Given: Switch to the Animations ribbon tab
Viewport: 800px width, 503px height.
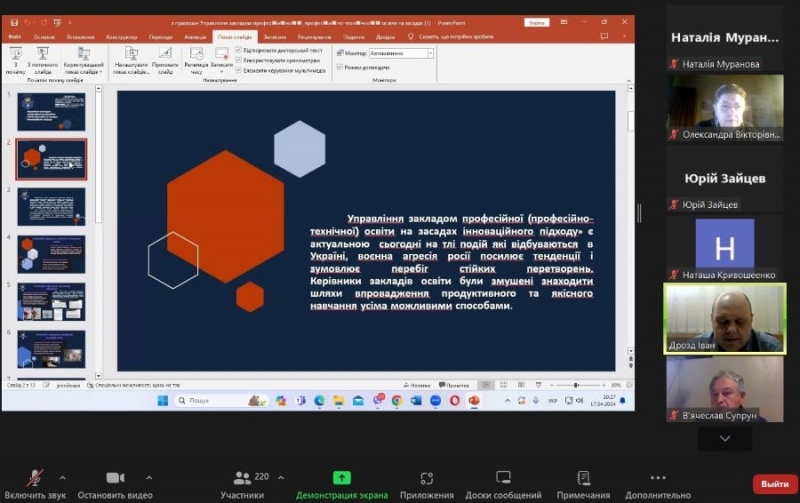Looking at the screenshot, I should click(x=195, y=37).
